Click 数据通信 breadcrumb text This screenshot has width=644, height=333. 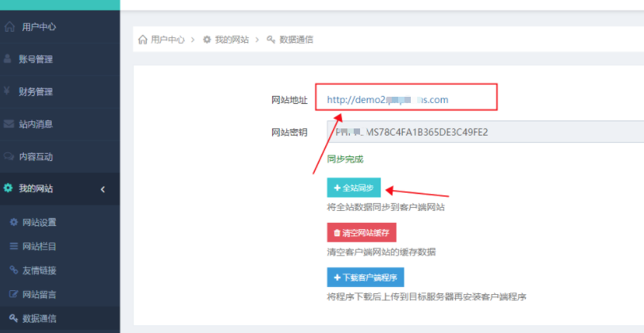click(297, 40)
